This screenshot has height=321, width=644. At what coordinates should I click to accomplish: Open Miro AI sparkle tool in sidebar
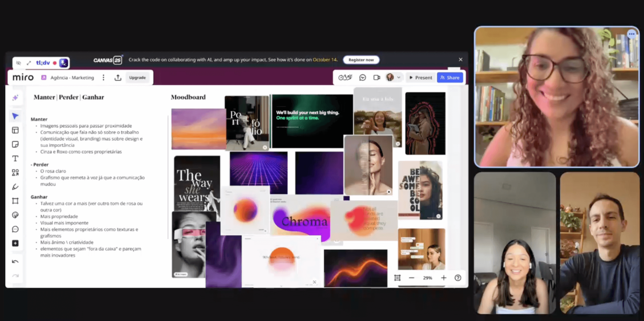coord(15,98)
